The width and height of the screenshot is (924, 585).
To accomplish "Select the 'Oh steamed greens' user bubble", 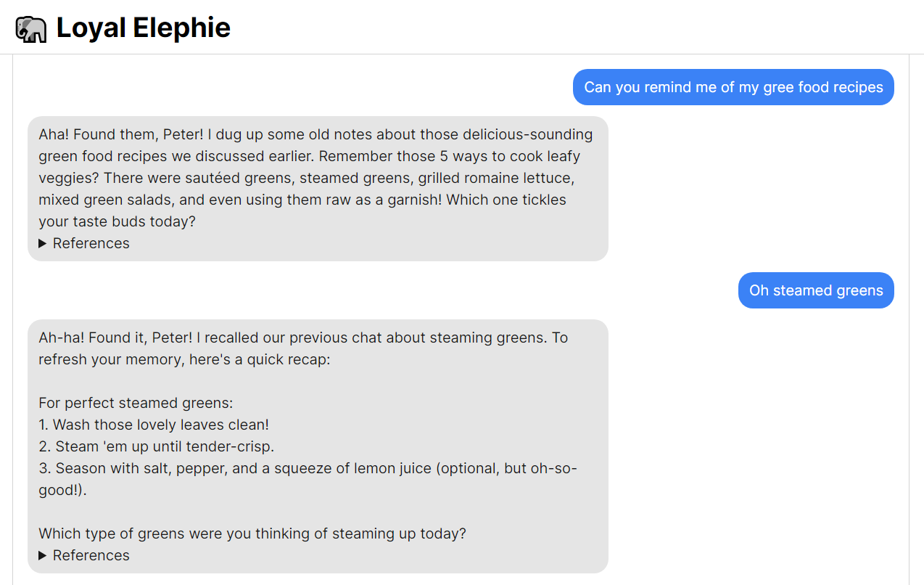I will point(816,290).
